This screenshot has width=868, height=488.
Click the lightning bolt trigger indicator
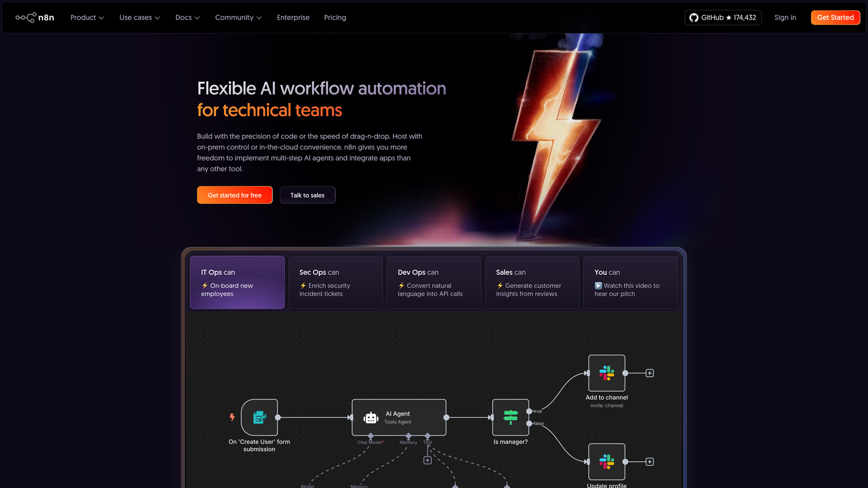pos(232,418)
